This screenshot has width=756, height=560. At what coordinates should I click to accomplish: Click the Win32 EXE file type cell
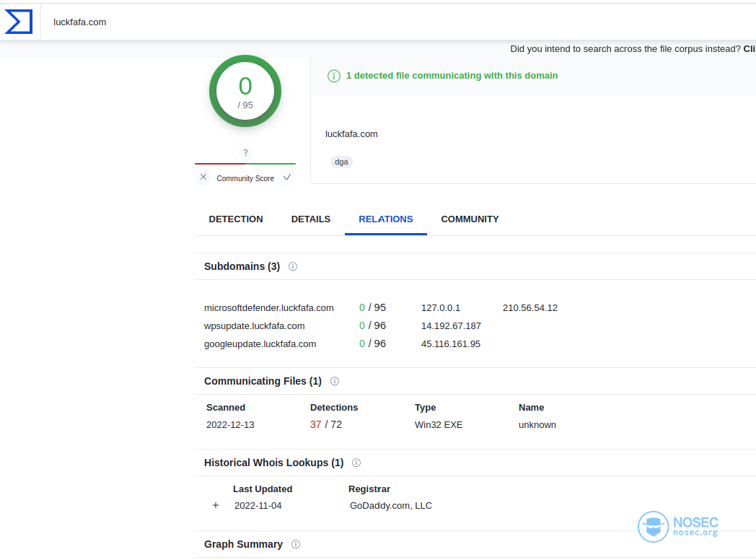[439, 425]
